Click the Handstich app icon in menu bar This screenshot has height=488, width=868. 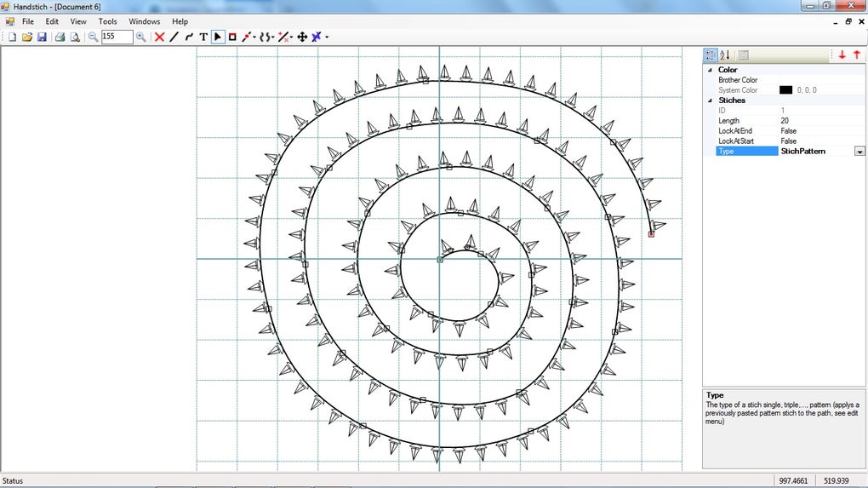point(9,21)
